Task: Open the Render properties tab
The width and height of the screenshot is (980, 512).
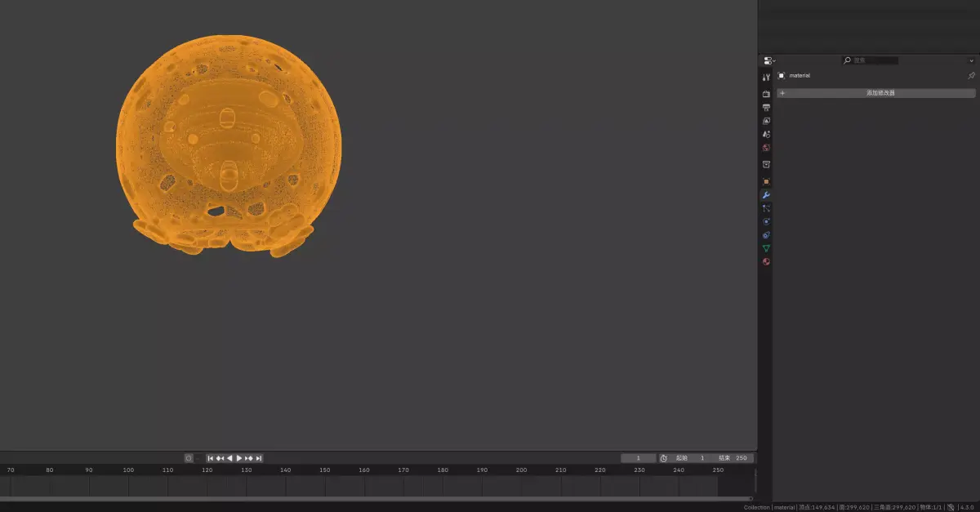Action: click(766, 94)
